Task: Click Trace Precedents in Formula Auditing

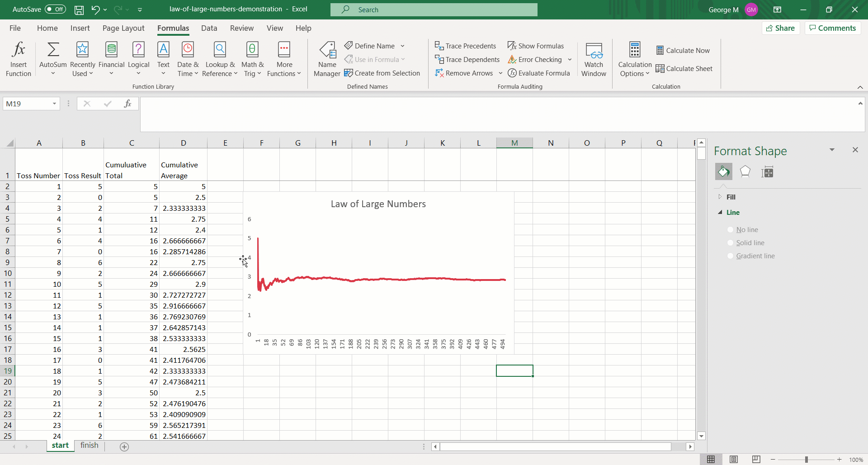Action: click(x=465, y=46)
